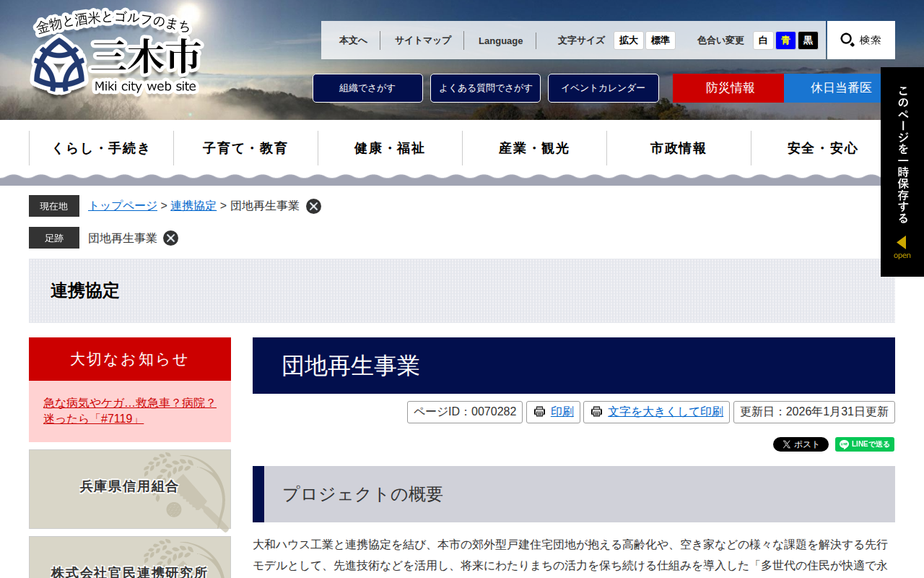Open the イベントカレンダー button
Image resolution: width=924 pixels, height=578 pixels.
click(603, 88)
